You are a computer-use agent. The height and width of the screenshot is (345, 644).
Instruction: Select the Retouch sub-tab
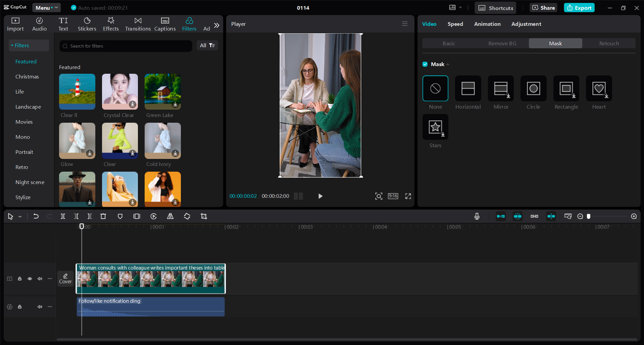coord(609,43)
